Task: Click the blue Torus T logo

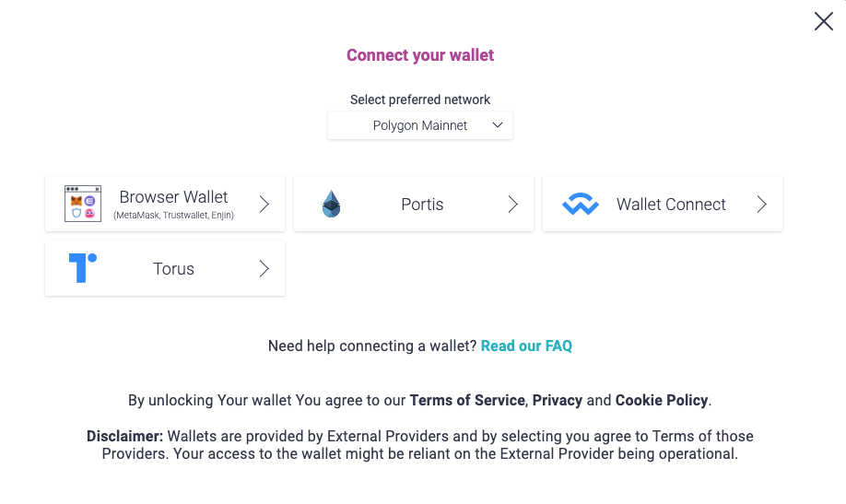Action: [82, 268]
